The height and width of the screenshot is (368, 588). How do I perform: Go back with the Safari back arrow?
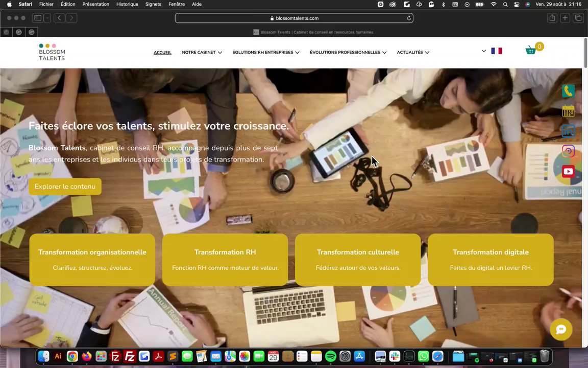(x=59, y=18)
